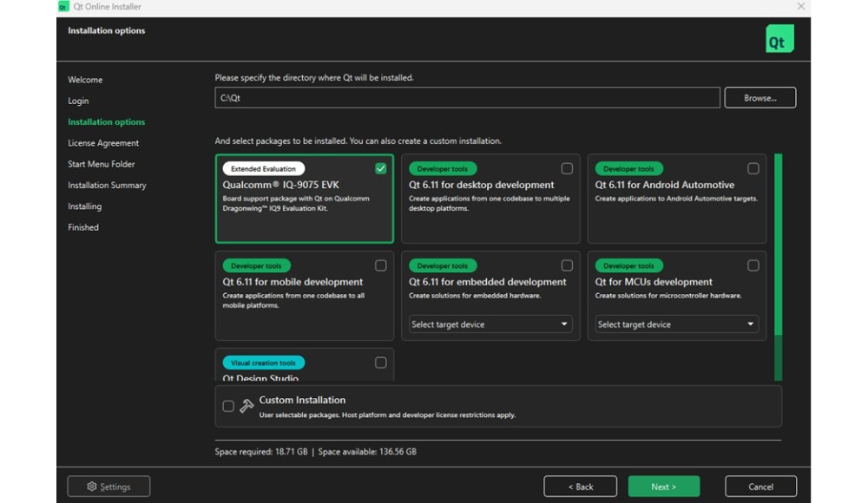This screenshot has width=868, height=503.
Task: Select the Installing step in sidebar
Action: [x=85, y=206]
